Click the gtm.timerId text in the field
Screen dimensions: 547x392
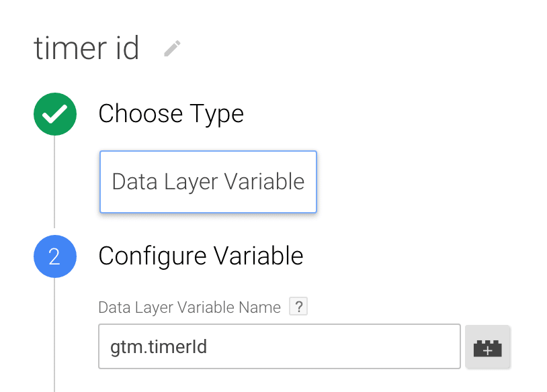pyautogui.click(x=159, y=348)
